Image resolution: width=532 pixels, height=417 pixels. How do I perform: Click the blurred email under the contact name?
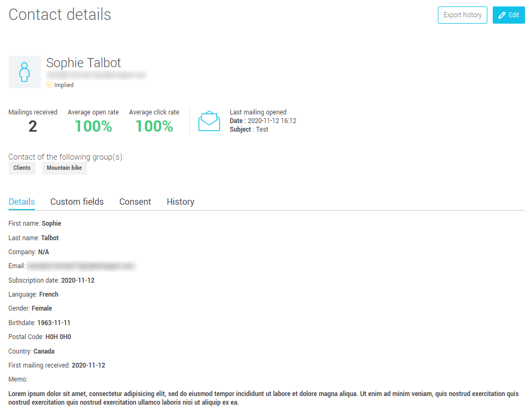(96, 76)
